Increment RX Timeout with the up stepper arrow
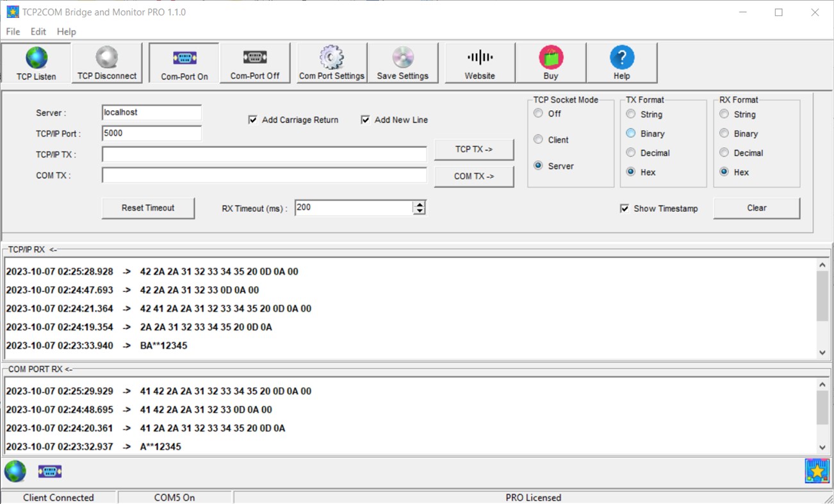Screen dimensions: 834x504 pyautogui.click(x=420, y=203)
